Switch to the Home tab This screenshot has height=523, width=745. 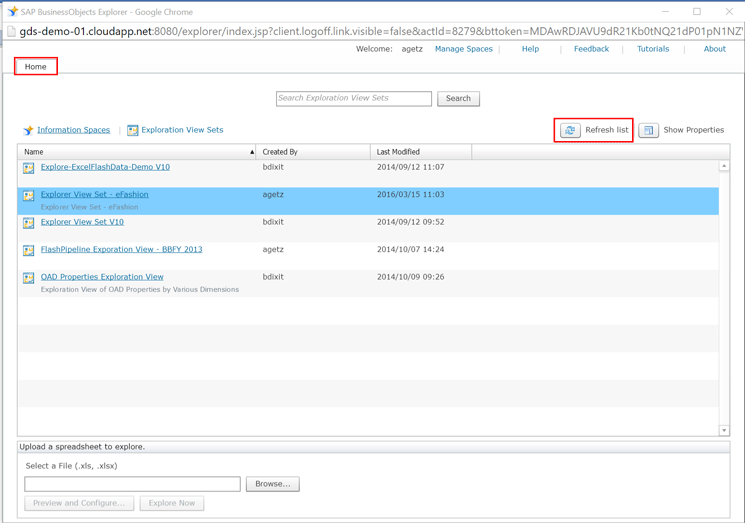36,67
